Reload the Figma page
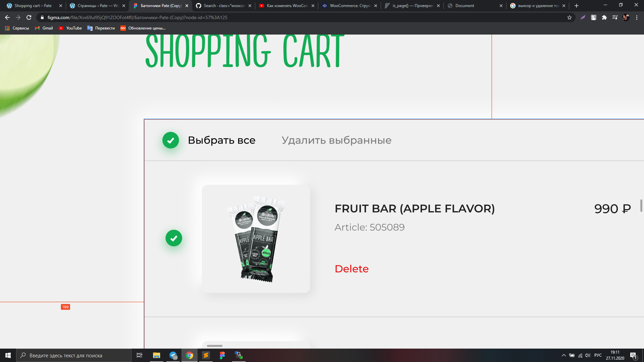 coord(29,17)
